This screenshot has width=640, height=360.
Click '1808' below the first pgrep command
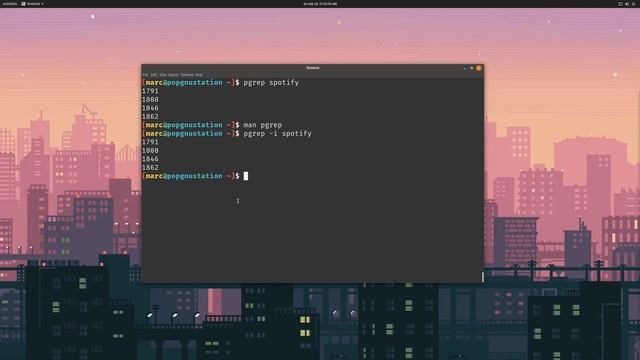tap(150, 100)
